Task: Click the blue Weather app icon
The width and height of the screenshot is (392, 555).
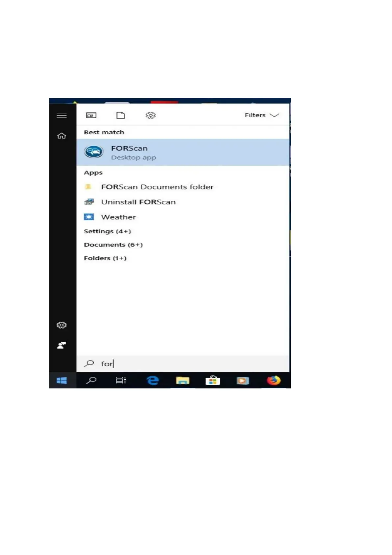Action: [x=89, y=217]
